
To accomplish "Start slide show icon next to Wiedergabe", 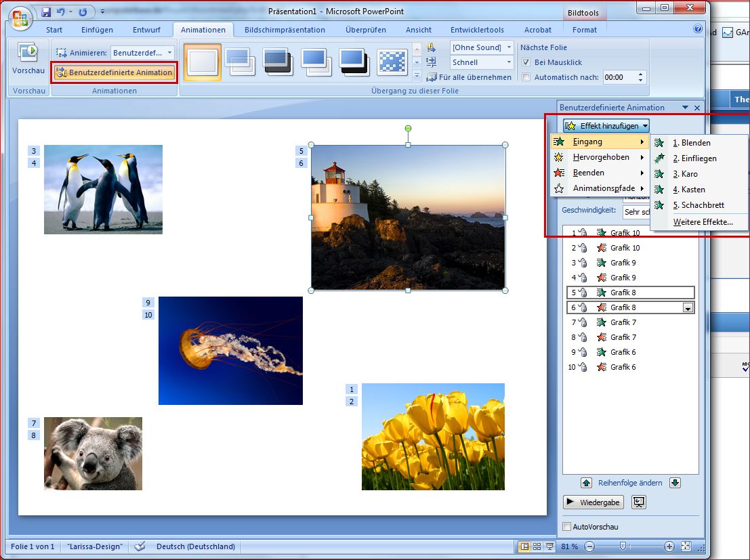I will [639, 502].
